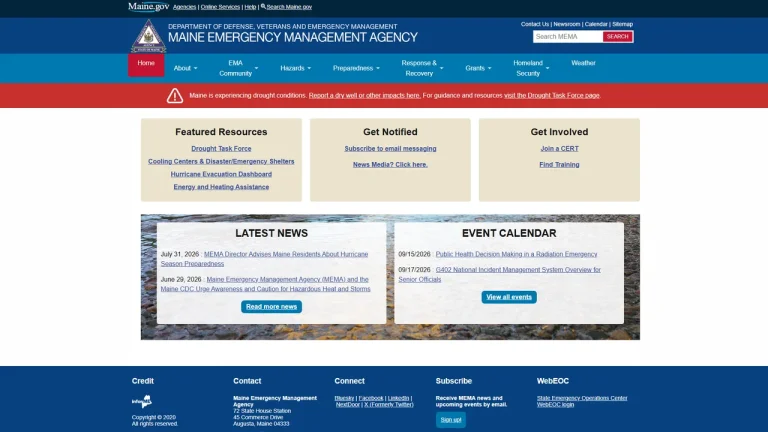Screen dimensions: 768x432
Task: Open the About dropdown menu
Action: (x=185, y=68)
